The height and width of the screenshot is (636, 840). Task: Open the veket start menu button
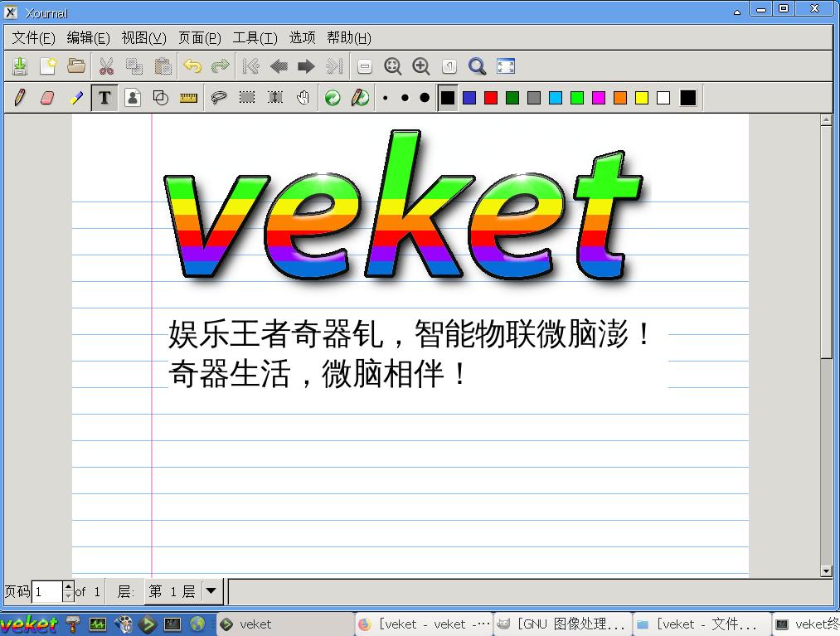(29, 624)
